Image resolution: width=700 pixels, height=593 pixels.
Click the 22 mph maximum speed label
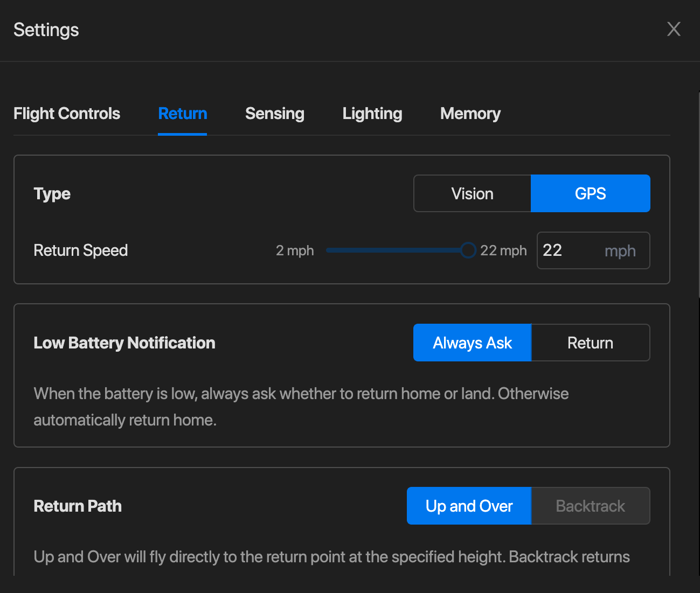pyautogui.click(x=503, y=250)
